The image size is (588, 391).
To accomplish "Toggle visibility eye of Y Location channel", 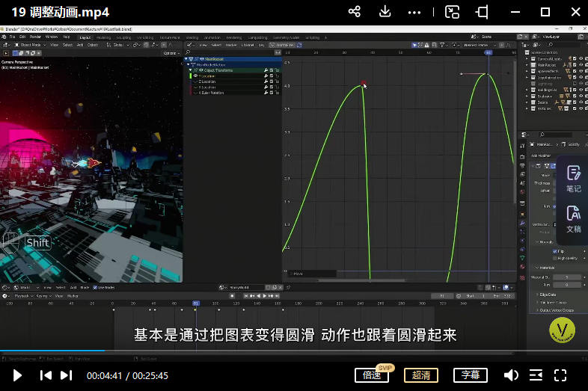I will click(196, 76).
